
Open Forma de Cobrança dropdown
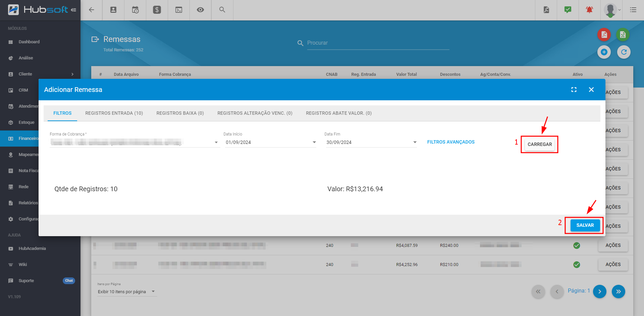[135, 142]
